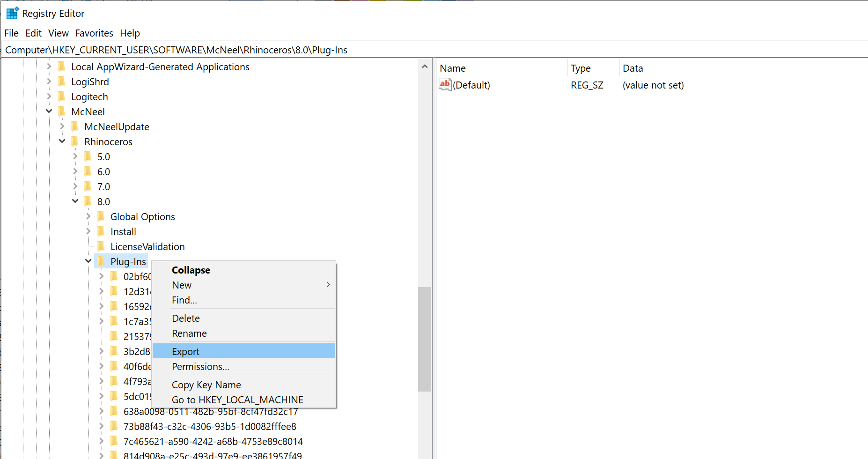This screenshot has height=459, width=868.
Task: Open the Edit menu
Action: point(33,33)
